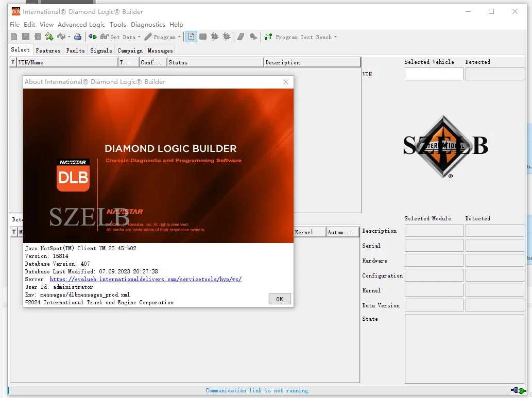Close the About dialog with the X
This screenshot has width=532, height=398.
pyautogui.click(x=286, y=82)
